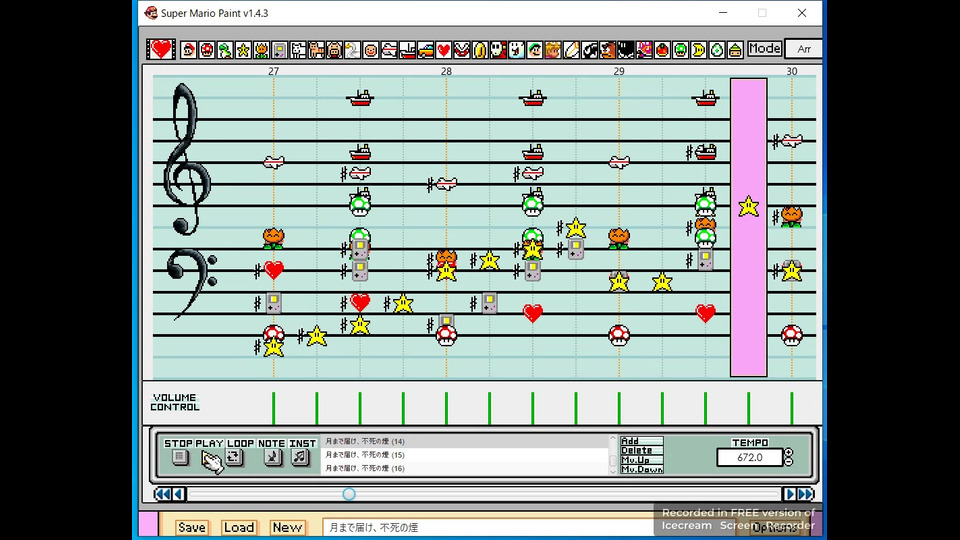This screenshot has width=960, height=540.
Task: Select the Boo ghost instrument
Action: click(517, 50)
